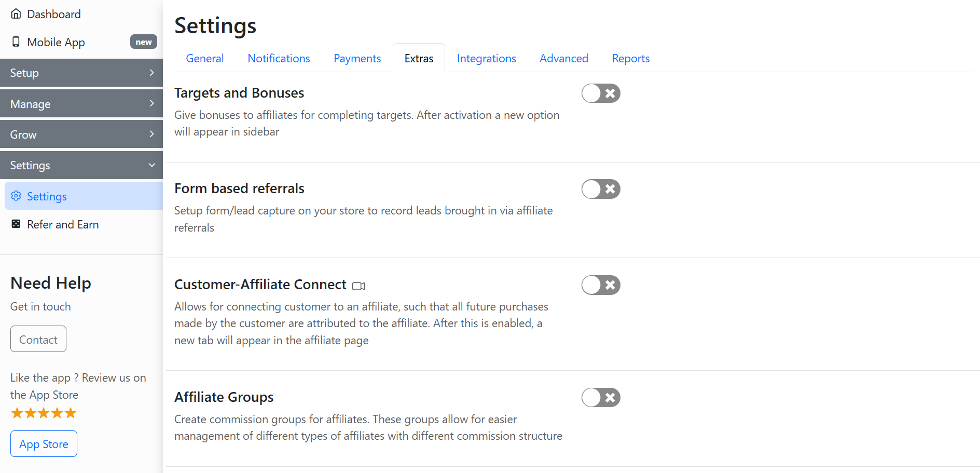This screenshot has width=980, height=473.
Task: Open the Integrations tab
Action: [x=486, y=59]
